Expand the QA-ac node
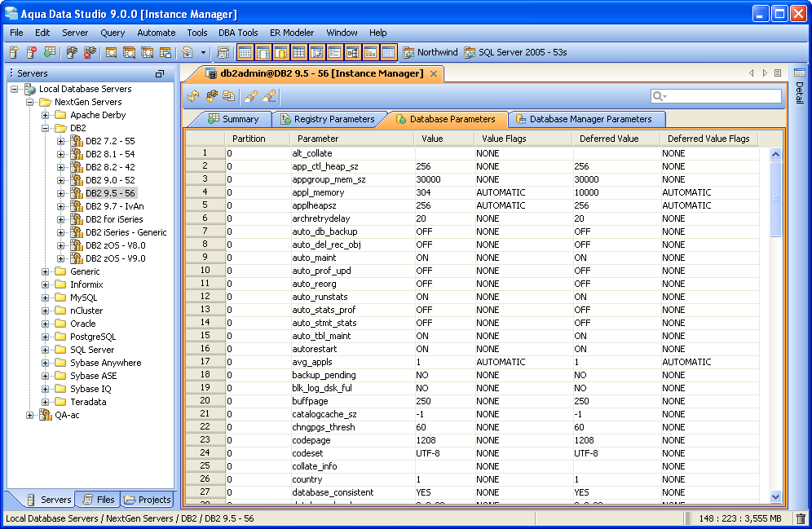This screenshot has width=812, height=529. click(29, 415)
